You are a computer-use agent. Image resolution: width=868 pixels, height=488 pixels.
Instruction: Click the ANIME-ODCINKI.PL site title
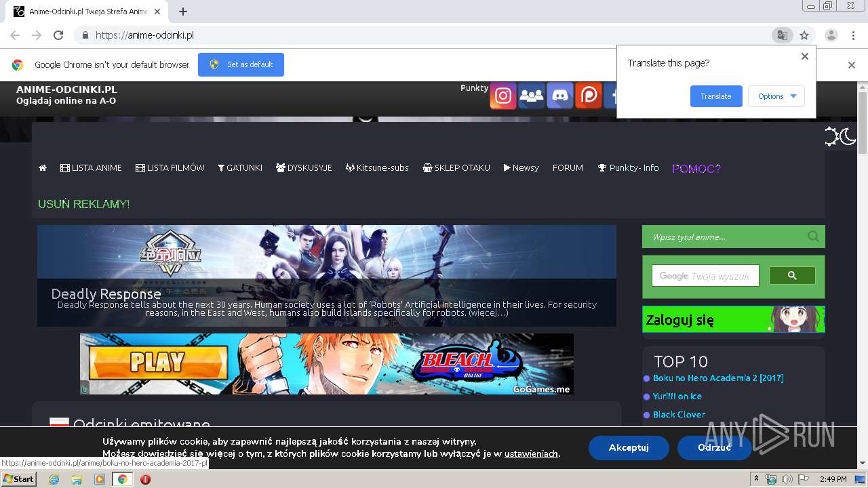click(x=66, y=89)
